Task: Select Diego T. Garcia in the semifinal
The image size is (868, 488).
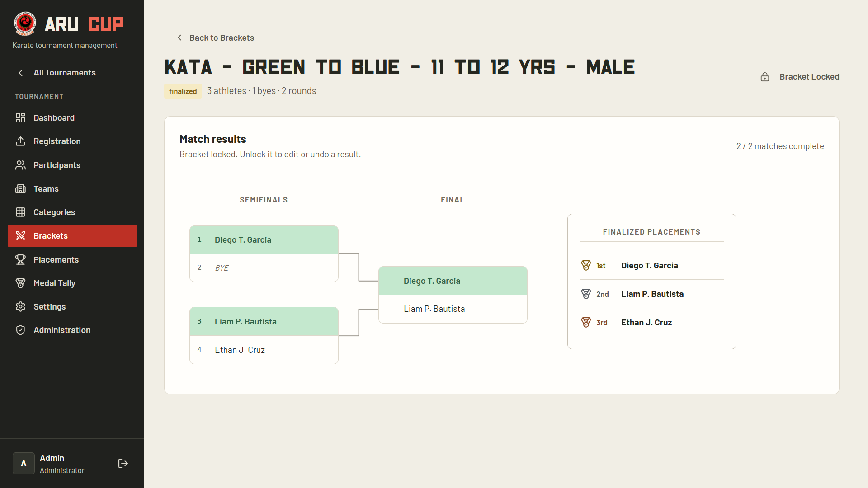Action: (x=264, y=240)
